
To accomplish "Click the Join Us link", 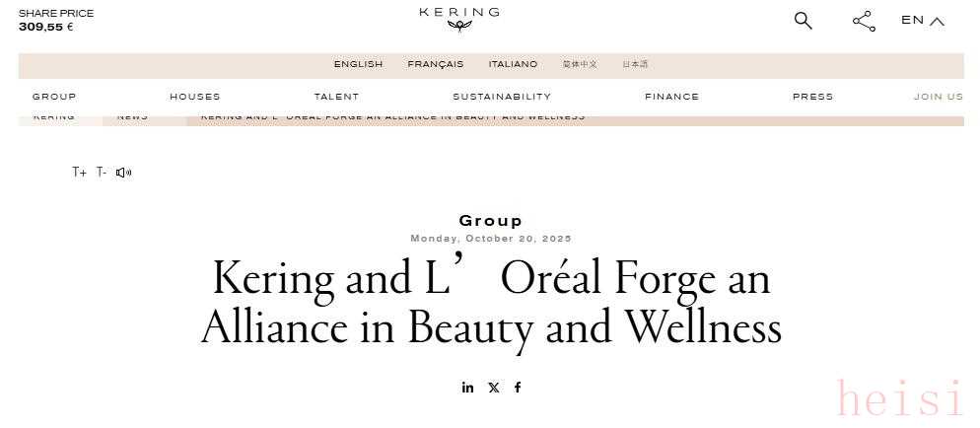I will 939,97.
